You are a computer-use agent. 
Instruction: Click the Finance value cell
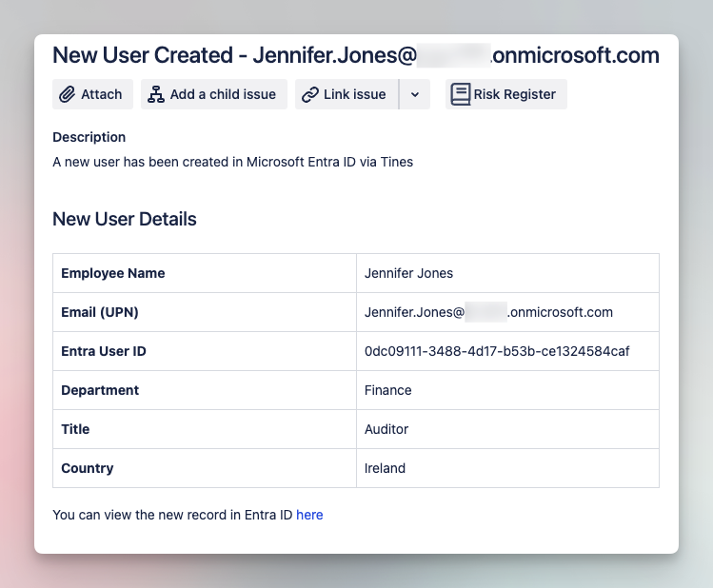508,390
